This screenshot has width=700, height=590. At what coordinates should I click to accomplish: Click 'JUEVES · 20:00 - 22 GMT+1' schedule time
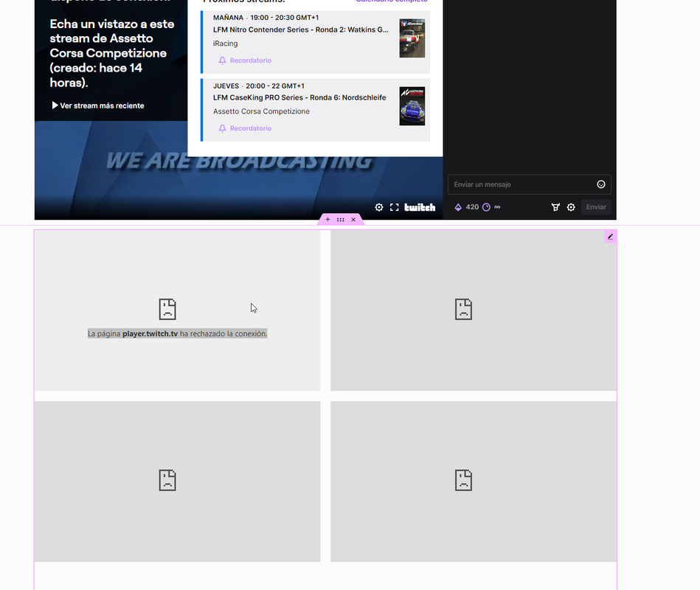[x=258, y=86]
